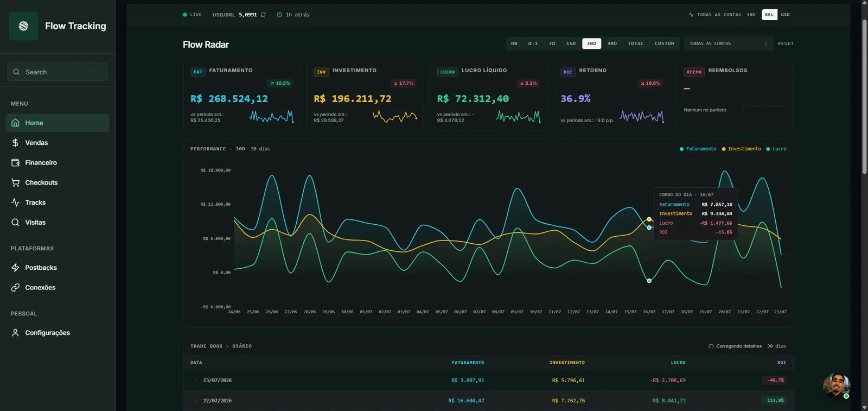Click the Flow Tracking logo icon

coord(23,26)
